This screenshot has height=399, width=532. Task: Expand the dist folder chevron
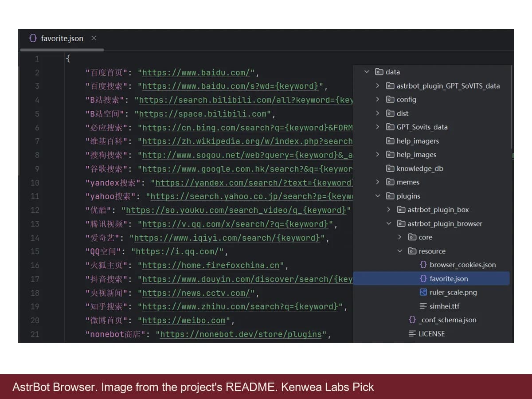[377, 113]
